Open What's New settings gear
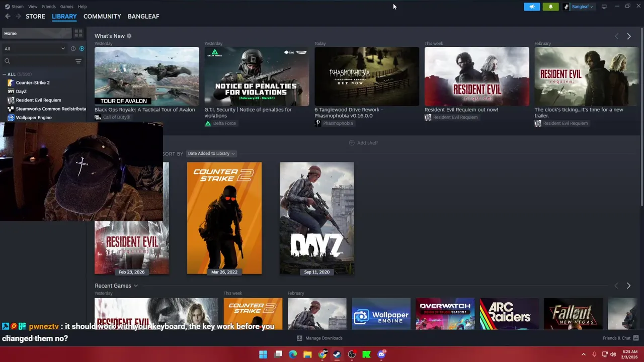Viewport: 644px width, 362px height. (x=129, y=36)
